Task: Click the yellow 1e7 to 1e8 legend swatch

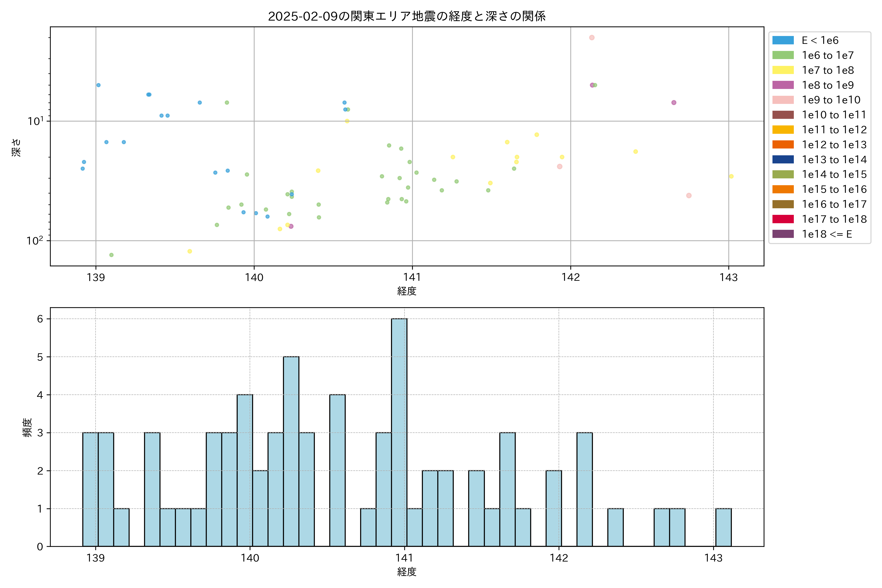Action: coord(783,70)
